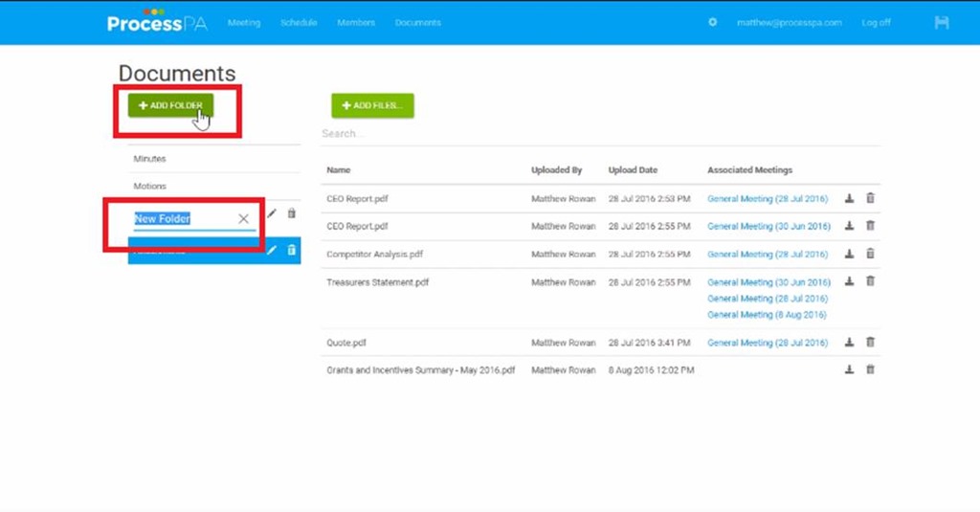Download Grants and Incentives Summary file
980x512 pixels.
pyautogui.click(x=849, y=369)
